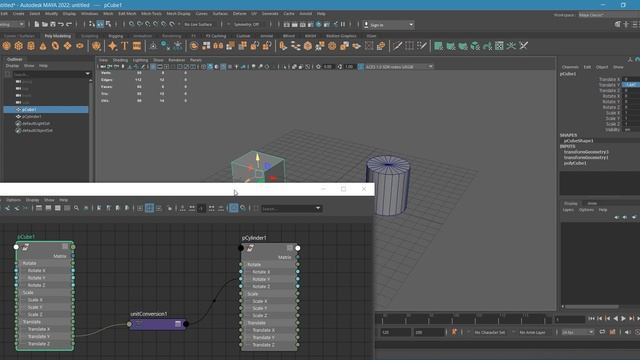Click the Channel Box horizontal scrollbar

591,306
